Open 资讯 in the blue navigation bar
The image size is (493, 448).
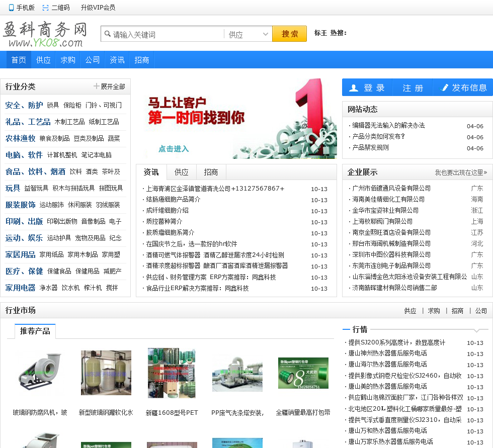[117, 60]
